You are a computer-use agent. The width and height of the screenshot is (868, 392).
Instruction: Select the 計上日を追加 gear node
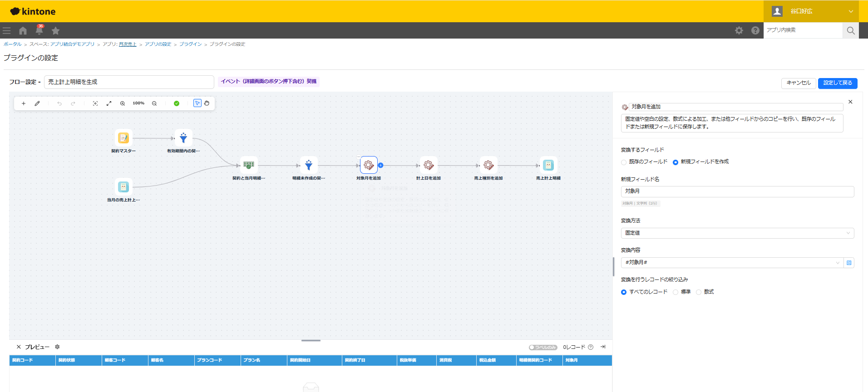click(429, 165)
